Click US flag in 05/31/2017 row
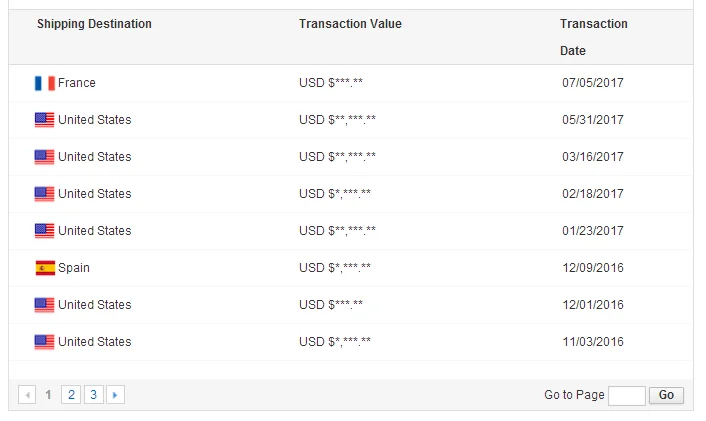Screen dimensions: 706x421 click(x=44, y=120)
